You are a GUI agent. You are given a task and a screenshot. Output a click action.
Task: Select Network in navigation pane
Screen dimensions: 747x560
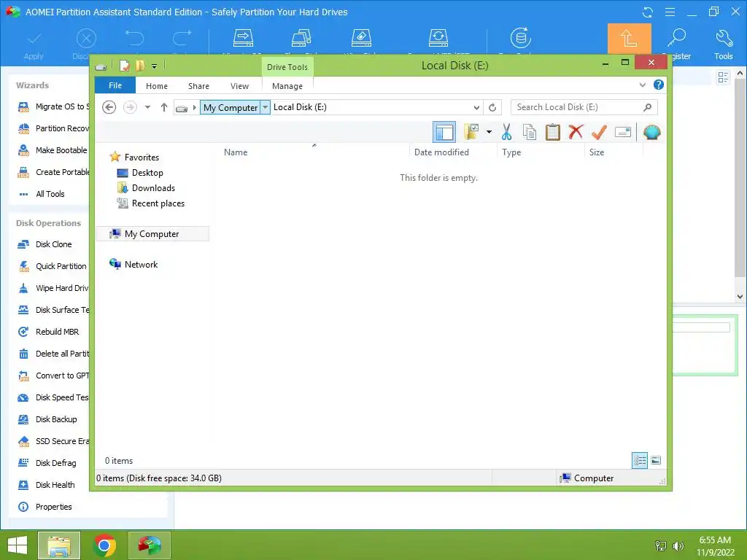tap(141, 264)
